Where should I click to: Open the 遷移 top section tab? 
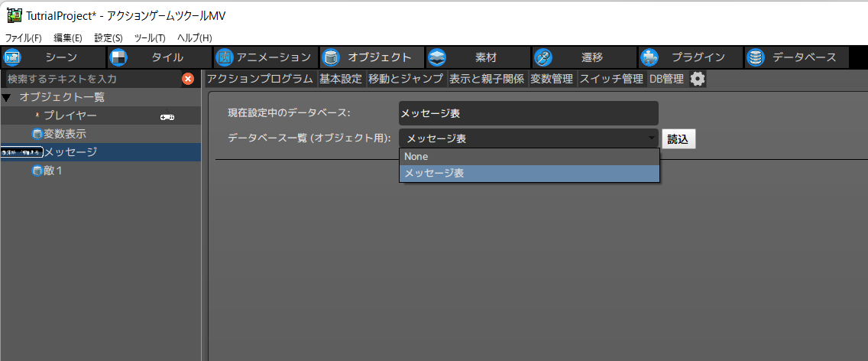pyautogui.click(x=584, y=57)
